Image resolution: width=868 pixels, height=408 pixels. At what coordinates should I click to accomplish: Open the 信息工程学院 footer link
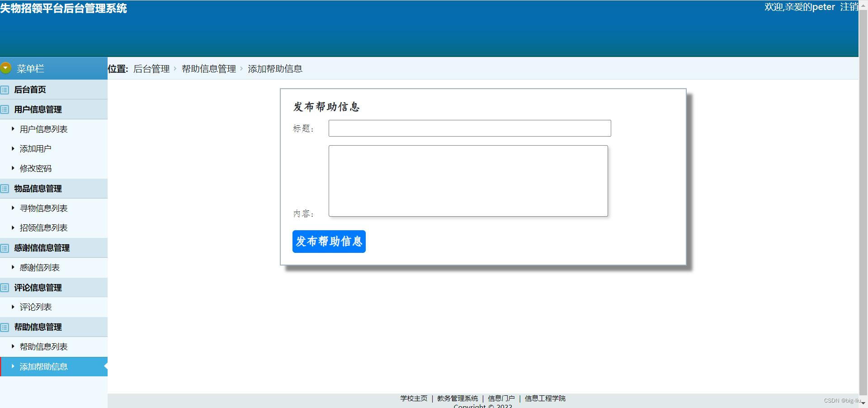coord(545,399)
